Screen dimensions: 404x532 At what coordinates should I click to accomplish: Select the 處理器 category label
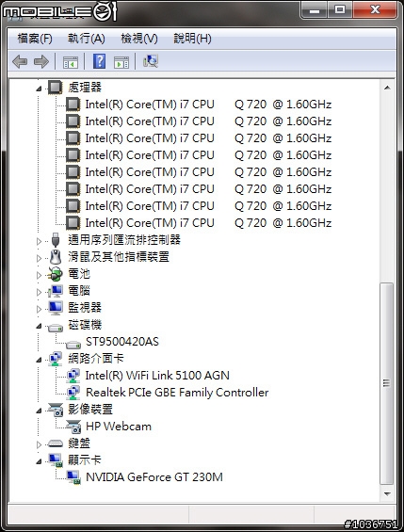coord(85,88)
